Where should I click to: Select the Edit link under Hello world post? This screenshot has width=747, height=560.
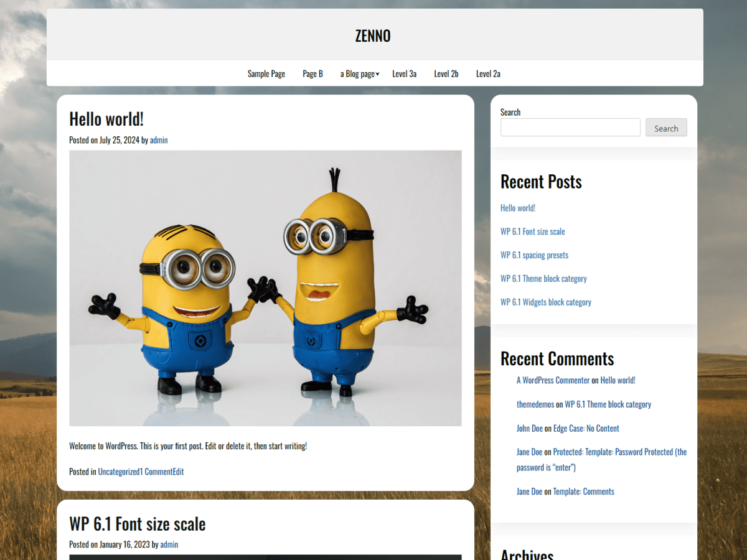pyautogui.click(x=178, y=472)
